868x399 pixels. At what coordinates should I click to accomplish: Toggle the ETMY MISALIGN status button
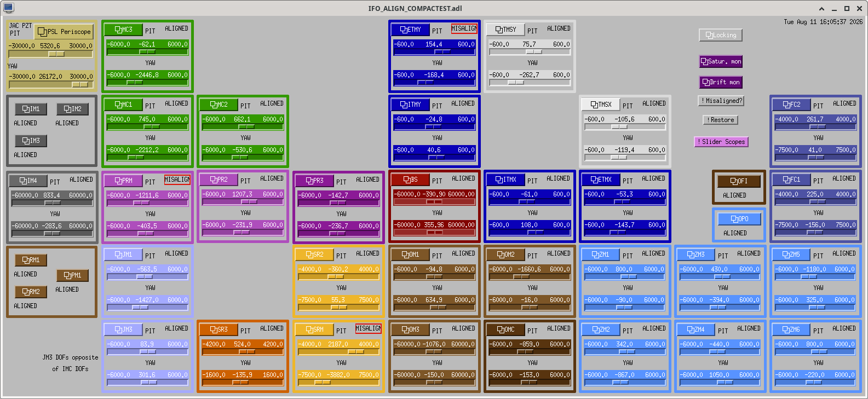tap(464, 28)
